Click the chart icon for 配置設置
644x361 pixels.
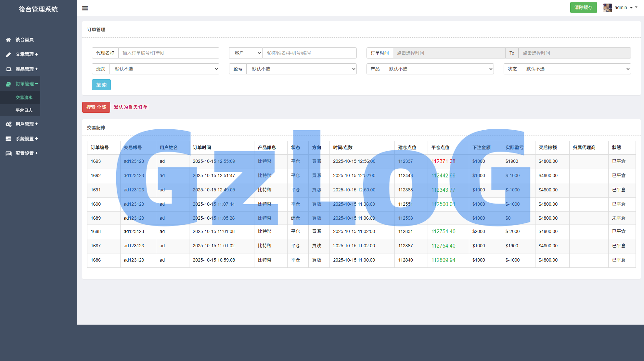pyautogui.click(x=8, y=153)
